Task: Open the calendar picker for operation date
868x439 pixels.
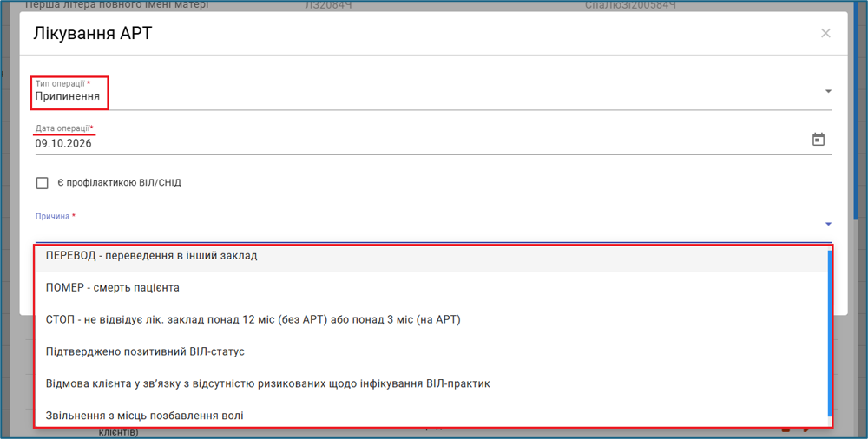Action: pos(819,140)
